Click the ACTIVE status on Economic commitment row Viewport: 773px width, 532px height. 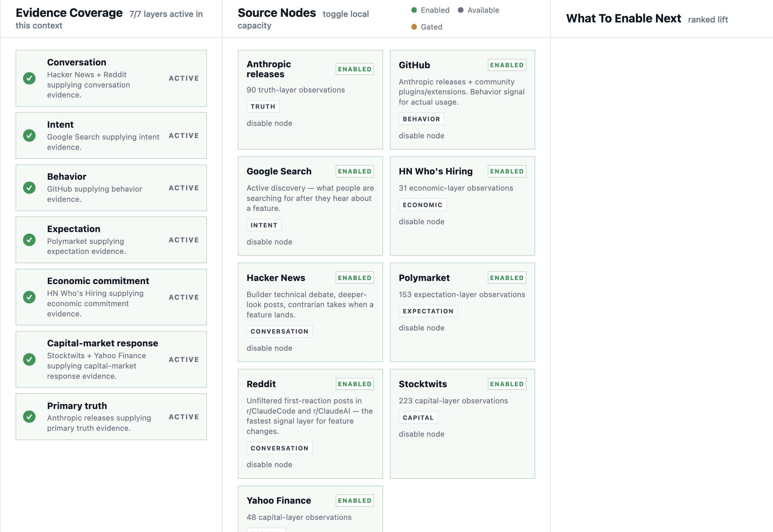[x=184, y=297]
